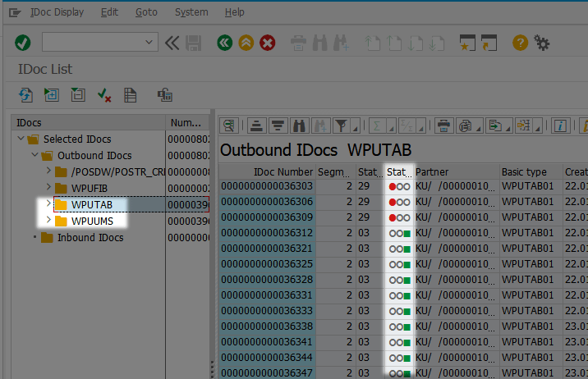Click the Find binoculars icon in grid toolbar

(x=297, y=126)
